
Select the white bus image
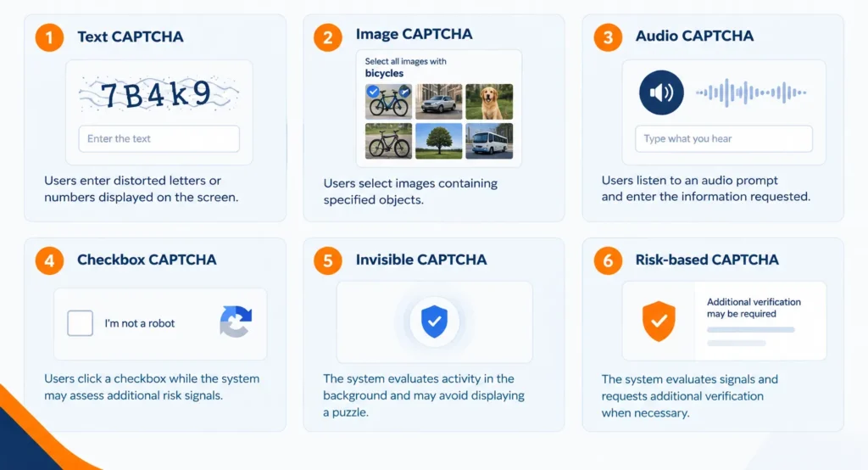489,141
